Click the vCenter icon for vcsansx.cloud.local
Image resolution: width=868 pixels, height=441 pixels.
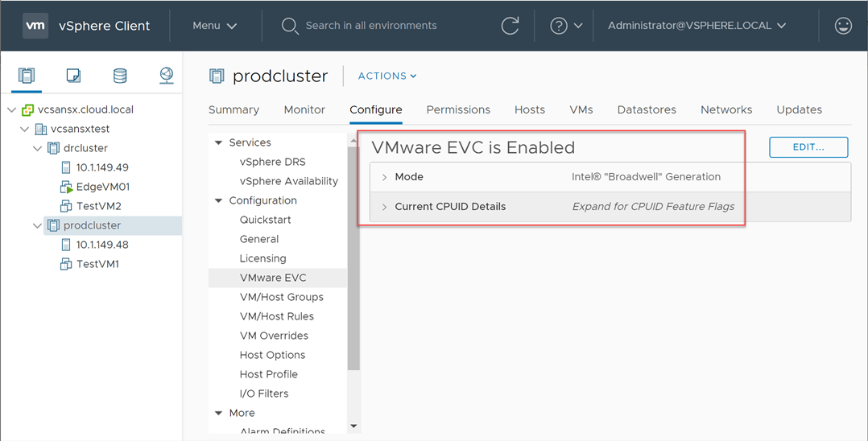click(x=27, y=109)
